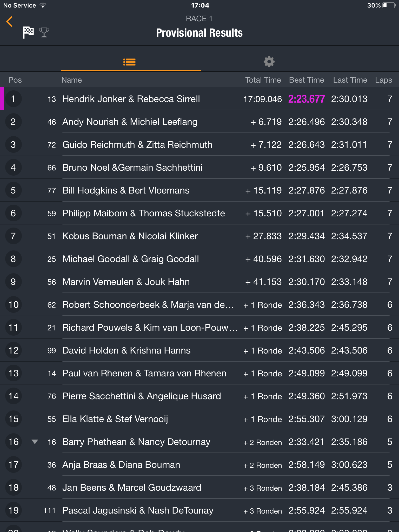This screenshot has height=532, width=399.
Task: Tap the position 2 circle badge
Action: (x=13, y=122)
